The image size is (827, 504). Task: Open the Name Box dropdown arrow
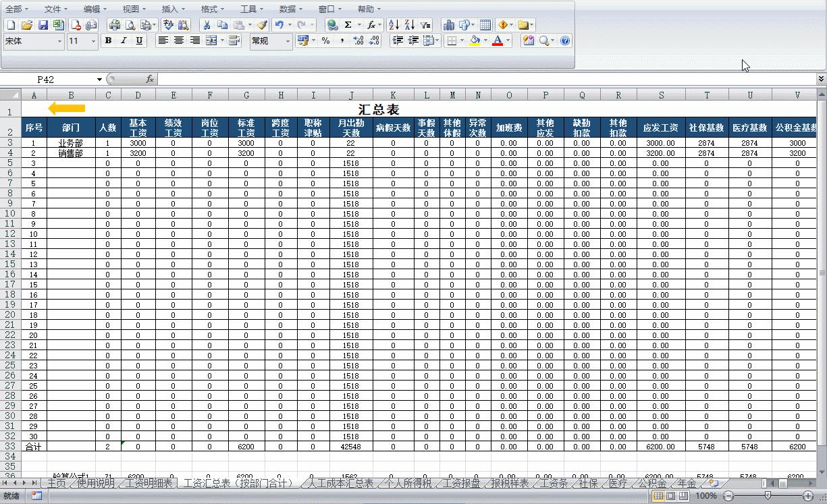(100, 80)
